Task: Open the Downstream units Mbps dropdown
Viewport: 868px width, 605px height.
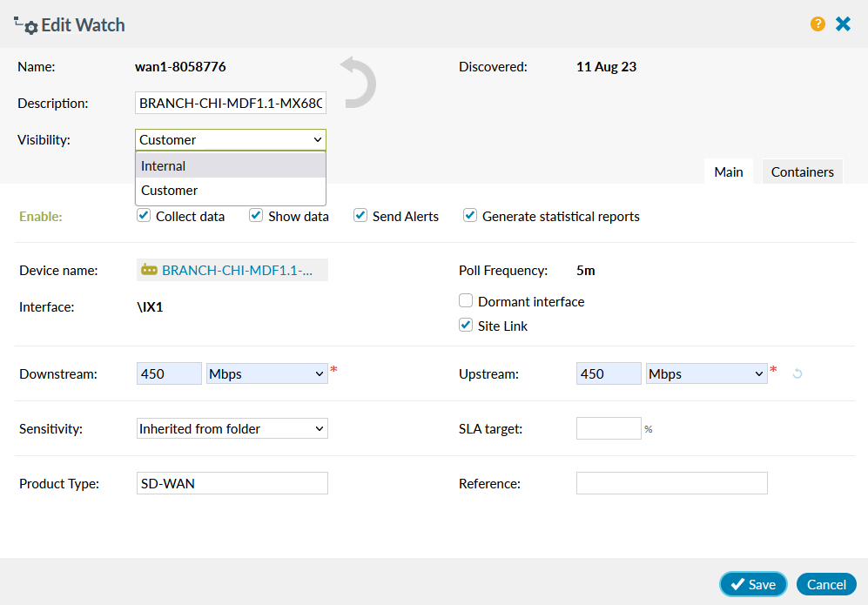Action: coord(266,373)
